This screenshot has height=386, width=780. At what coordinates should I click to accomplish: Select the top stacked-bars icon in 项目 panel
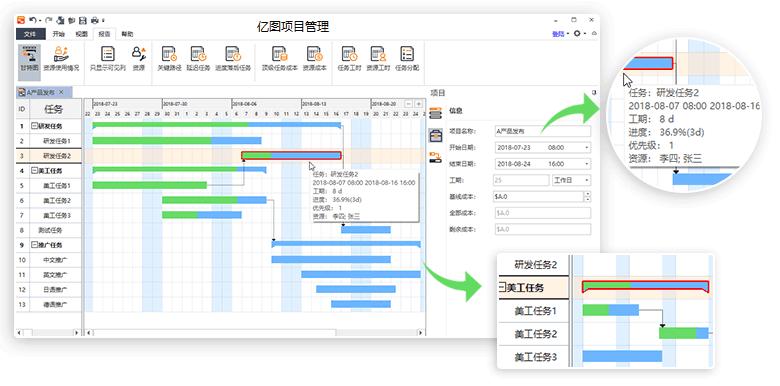[436, 113]
